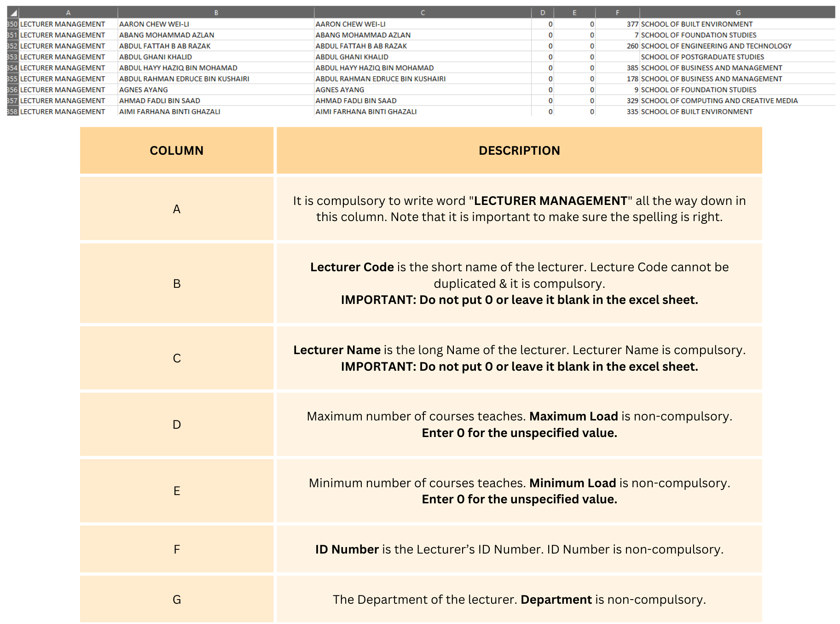This screenshot has width=840, height=624.
Task: Select column G header
Action: [x=738, y=13]
